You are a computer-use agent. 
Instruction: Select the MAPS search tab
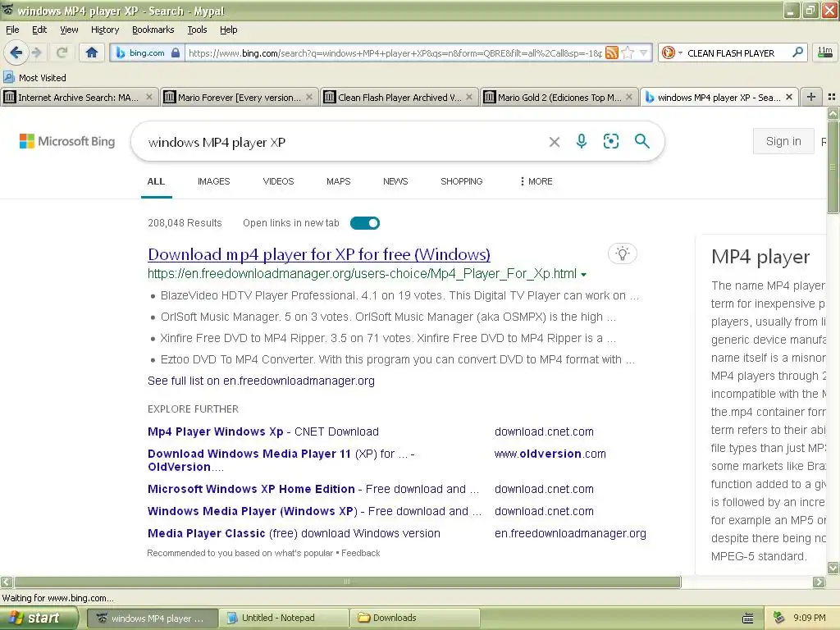pyautogui.click(x=338, y=181)
